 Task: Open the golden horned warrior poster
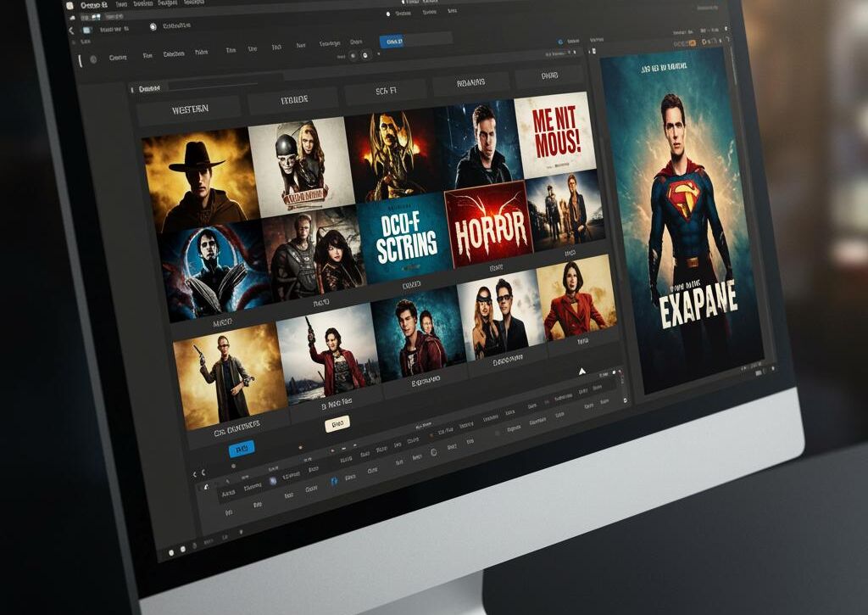(395, 155)
